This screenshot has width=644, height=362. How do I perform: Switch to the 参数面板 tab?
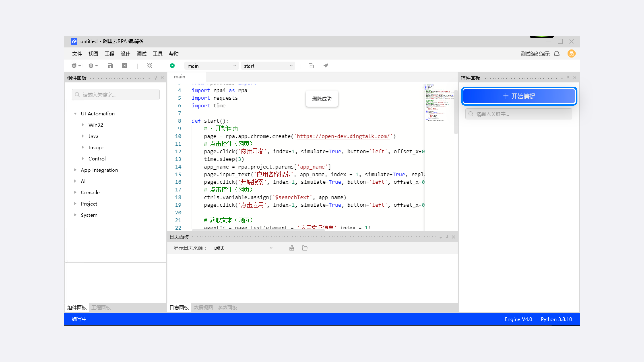pyautogui.click(x=228, y=308)
